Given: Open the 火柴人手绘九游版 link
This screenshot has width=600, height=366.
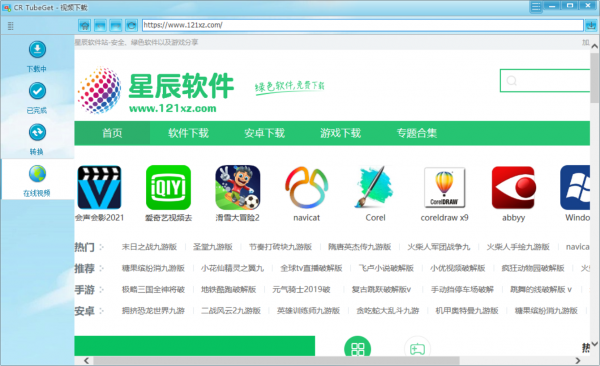Looking at the screenshot, I should 518,247.
